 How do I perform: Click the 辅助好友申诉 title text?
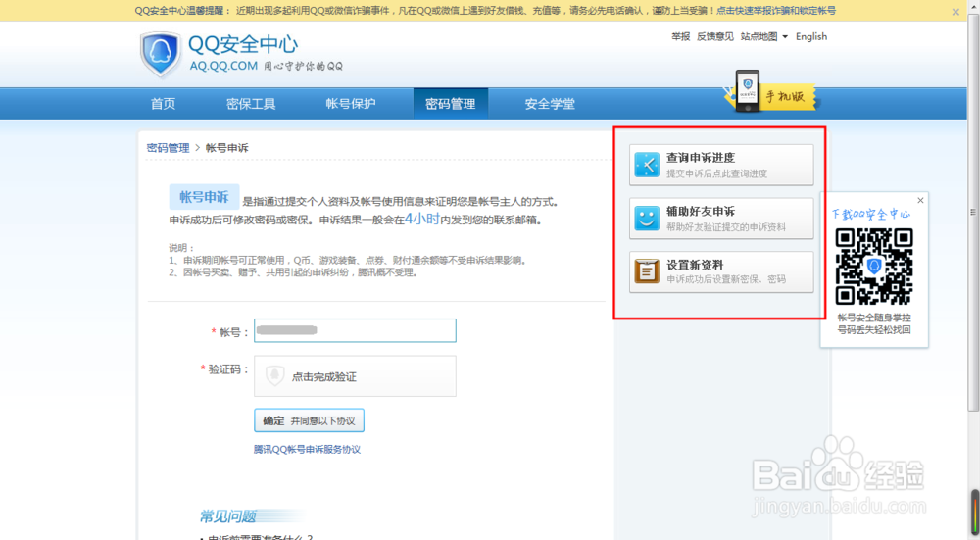(701, 212)
